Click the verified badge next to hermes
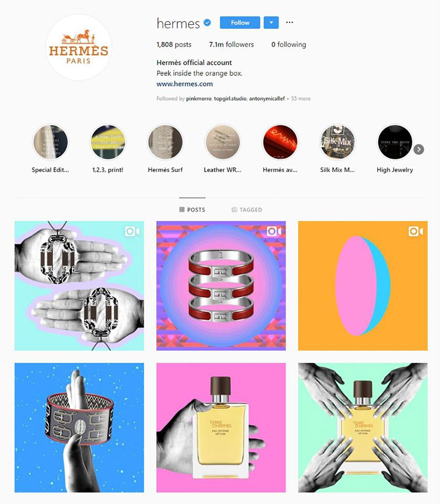440x504 pixels. pos(208,23)
